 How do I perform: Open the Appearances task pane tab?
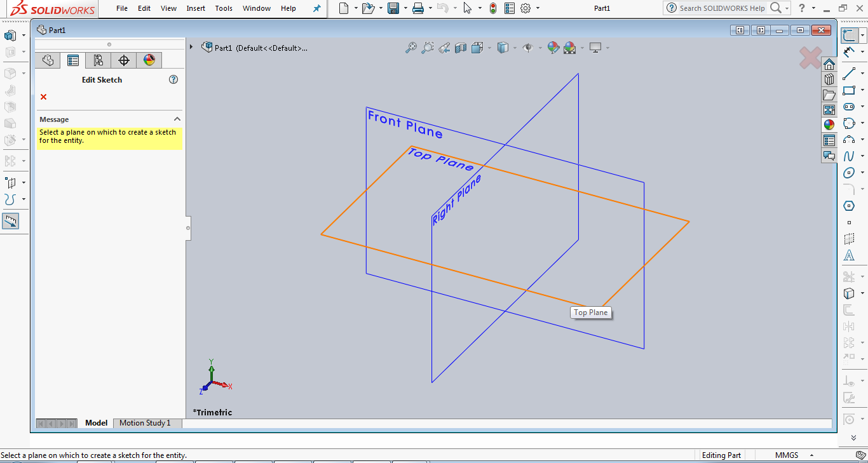[x=829, y=125]
